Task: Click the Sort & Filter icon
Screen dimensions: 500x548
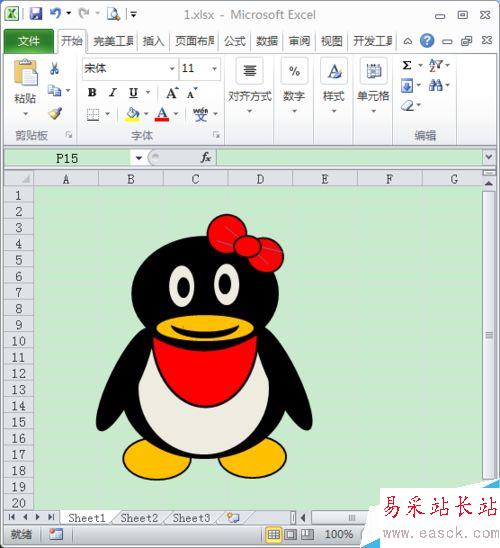Action: (x=435, y=65)
